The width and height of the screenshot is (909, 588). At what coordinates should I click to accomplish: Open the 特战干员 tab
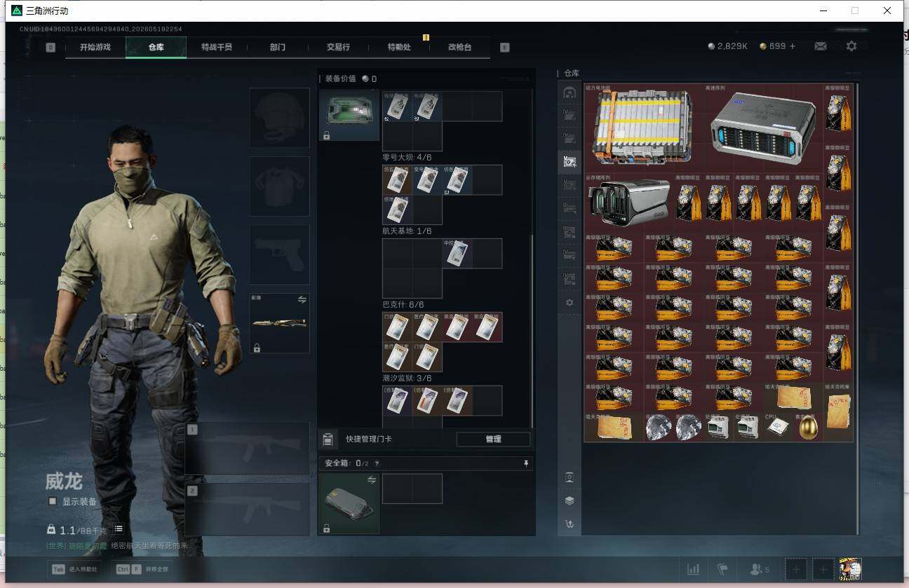(216, 47)
